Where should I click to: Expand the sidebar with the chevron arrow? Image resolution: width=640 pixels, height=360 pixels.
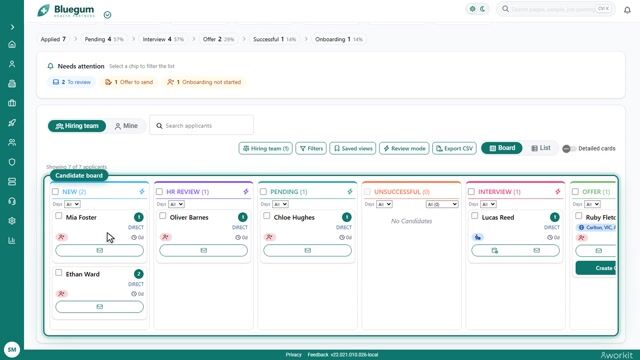(12, 27)
